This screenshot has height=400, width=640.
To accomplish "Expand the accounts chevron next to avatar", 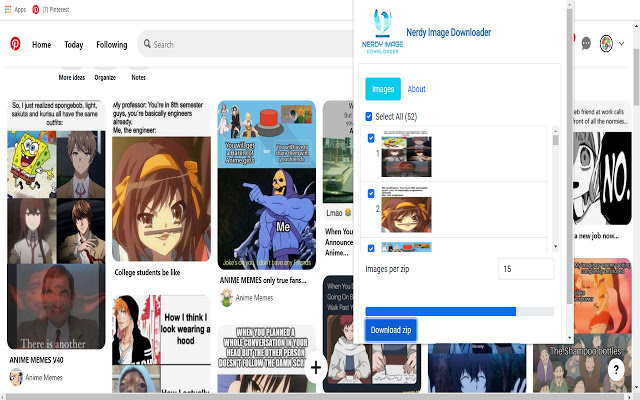I will coord(621,43).
